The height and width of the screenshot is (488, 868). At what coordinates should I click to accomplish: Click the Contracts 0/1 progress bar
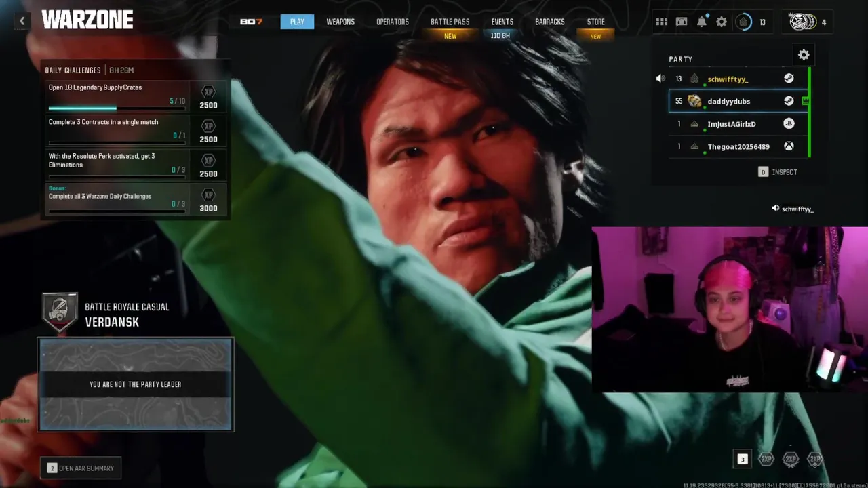pos(117,143)
